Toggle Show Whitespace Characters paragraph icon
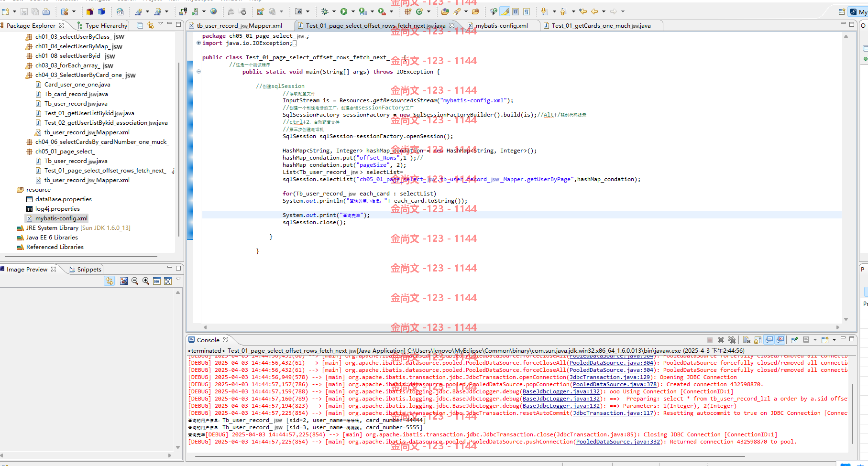Viewport: 868px width, 466px height. (x=527, y=11)
